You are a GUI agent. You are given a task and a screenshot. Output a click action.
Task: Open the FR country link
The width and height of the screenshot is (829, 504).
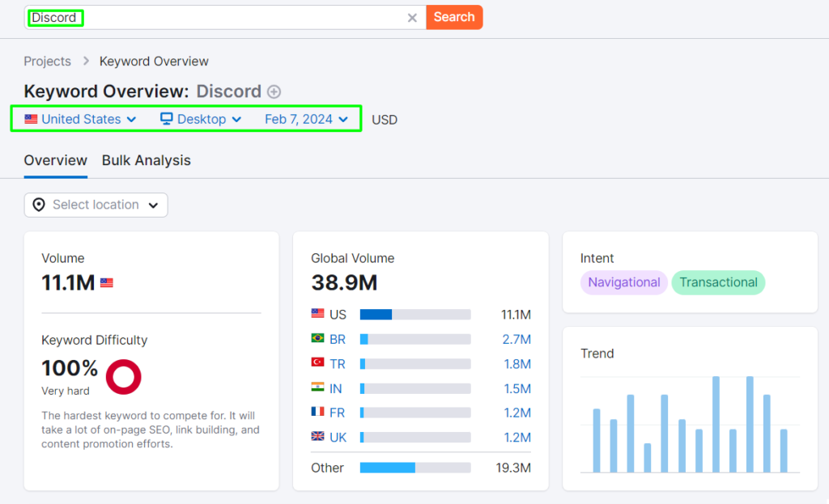pos(338,413)
